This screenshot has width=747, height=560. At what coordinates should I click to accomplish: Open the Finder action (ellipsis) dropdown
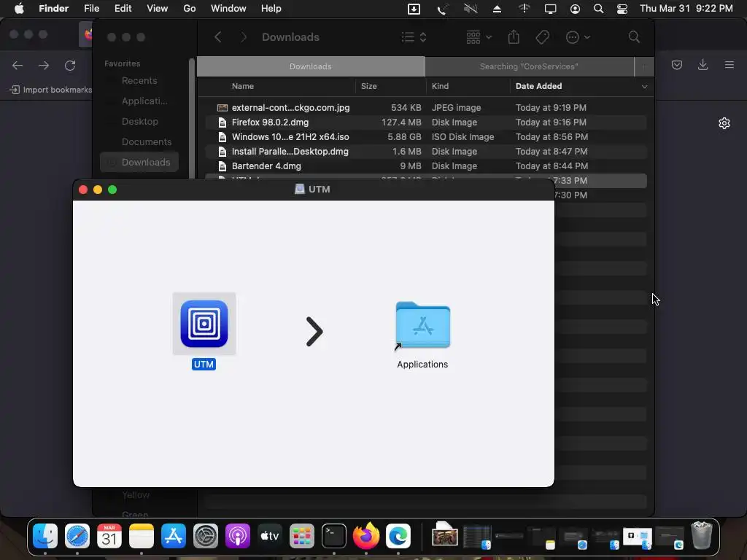(578, 37)
